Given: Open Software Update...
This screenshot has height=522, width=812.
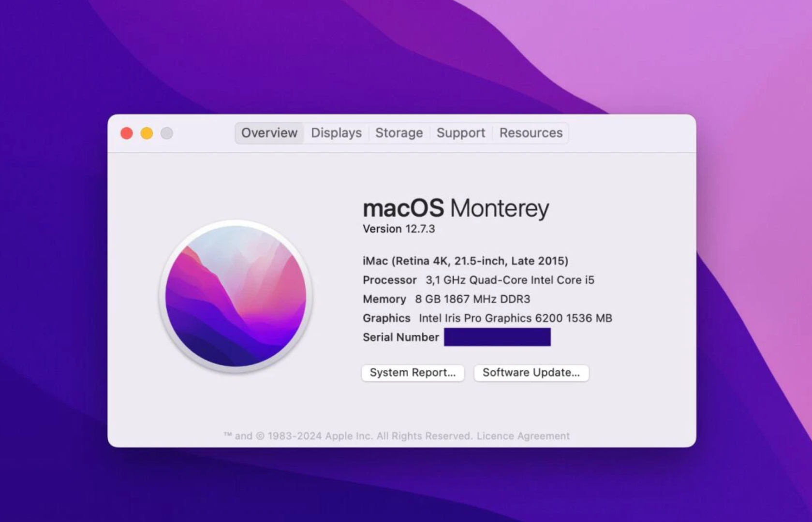Looking at the screenshot, I should (x=531, y=373).
